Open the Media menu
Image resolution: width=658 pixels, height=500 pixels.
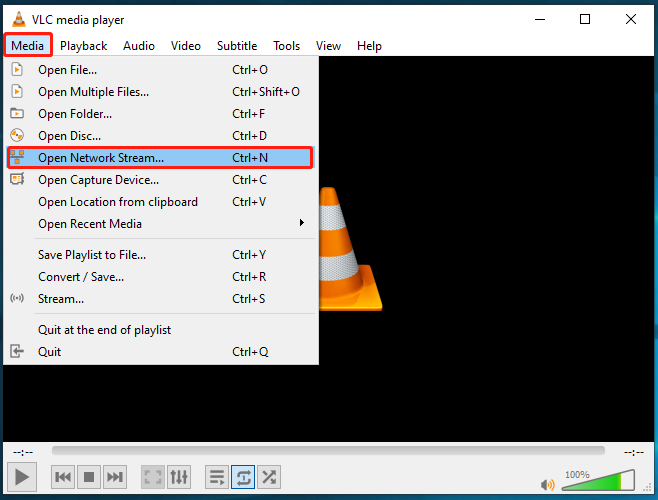[28, 45]
